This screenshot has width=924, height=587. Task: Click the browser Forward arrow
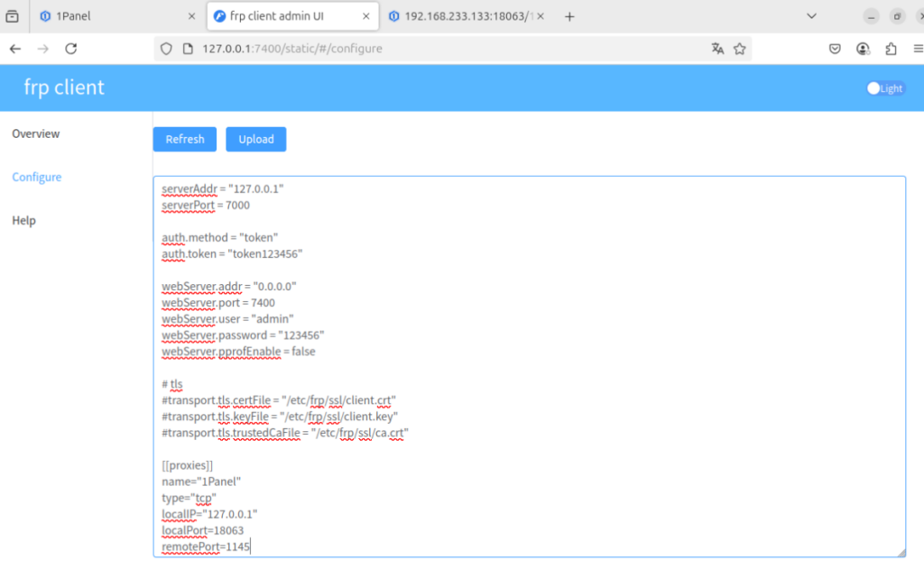pyautogui.click(x=43, y=49)
